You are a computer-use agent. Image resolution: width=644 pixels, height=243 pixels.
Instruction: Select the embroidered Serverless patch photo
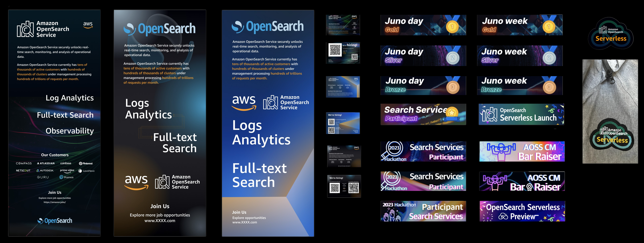click(x=610, y=112)
